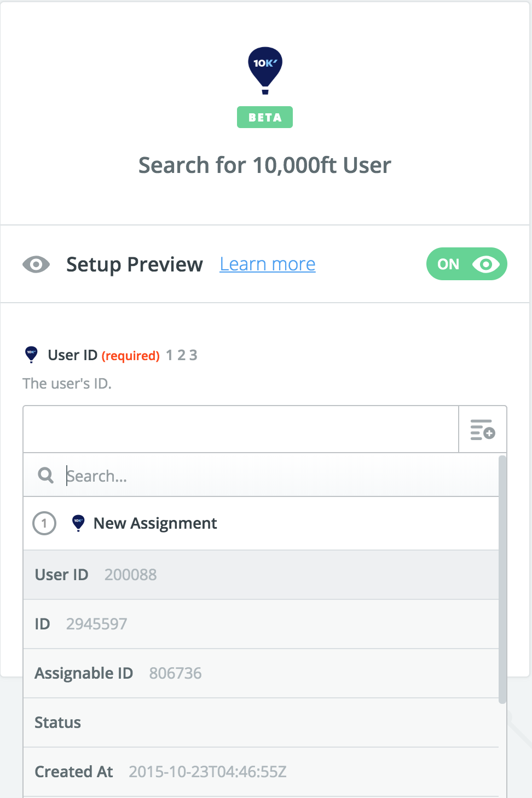Open the insert field dropdown button
Screen dimensions: 532x798
[482, 430]
